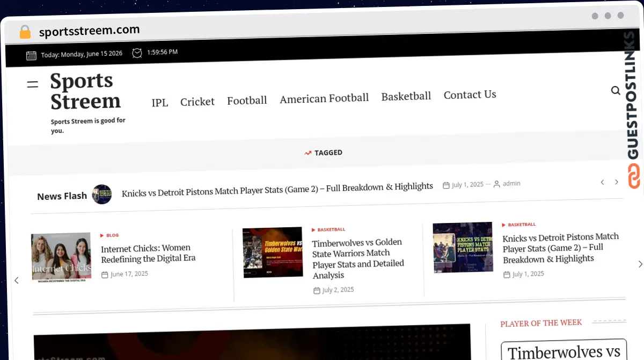644x360 pixels.
Task: Click the Sports Streem is good for you tagline
Action: pos(88,126)
